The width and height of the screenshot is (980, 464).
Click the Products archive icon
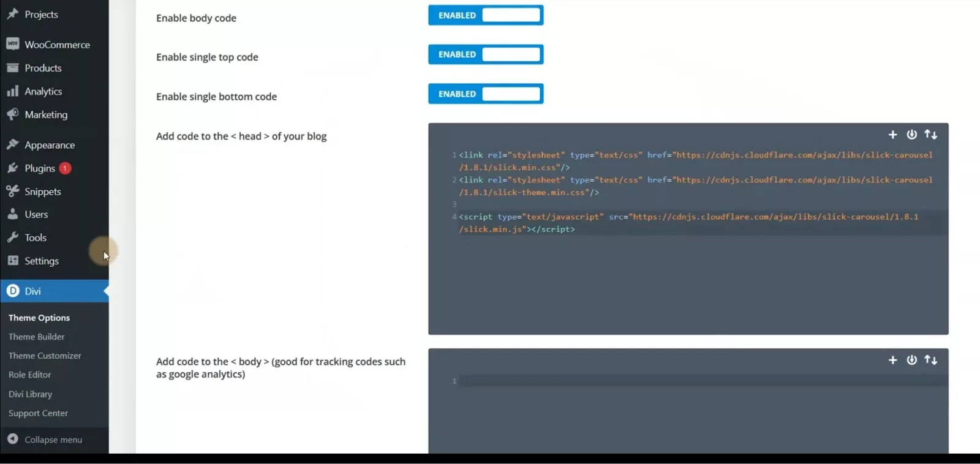pos(12,67)
